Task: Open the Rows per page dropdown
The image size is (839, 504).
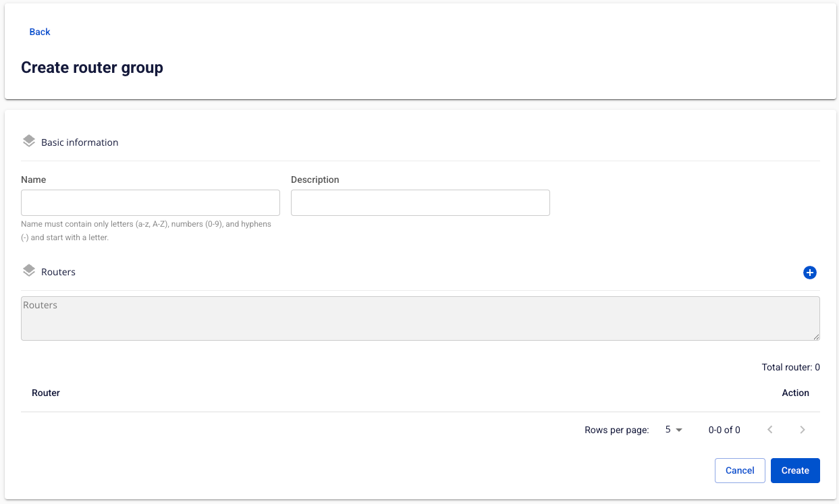Action: coord(673,430)
